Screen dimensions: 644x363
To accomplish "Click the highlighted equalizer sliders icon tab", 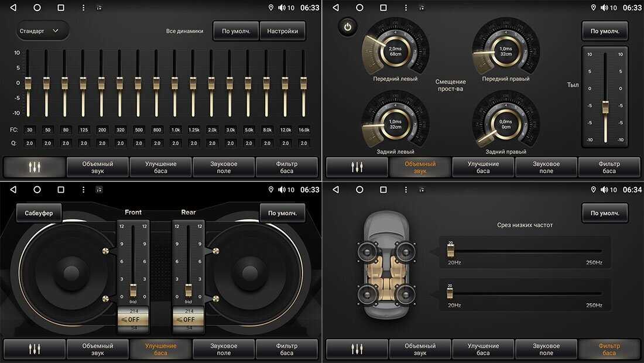I will point(35,167).
